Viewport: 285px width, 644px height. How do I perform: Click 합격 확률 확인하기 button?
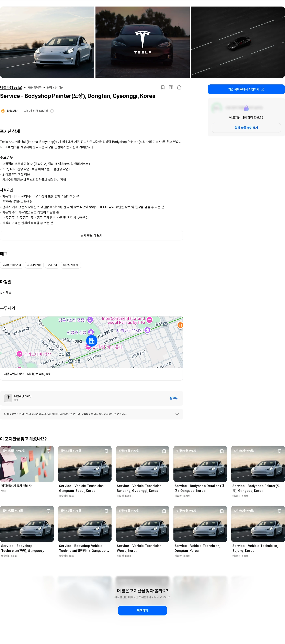(x=246, y=128)
